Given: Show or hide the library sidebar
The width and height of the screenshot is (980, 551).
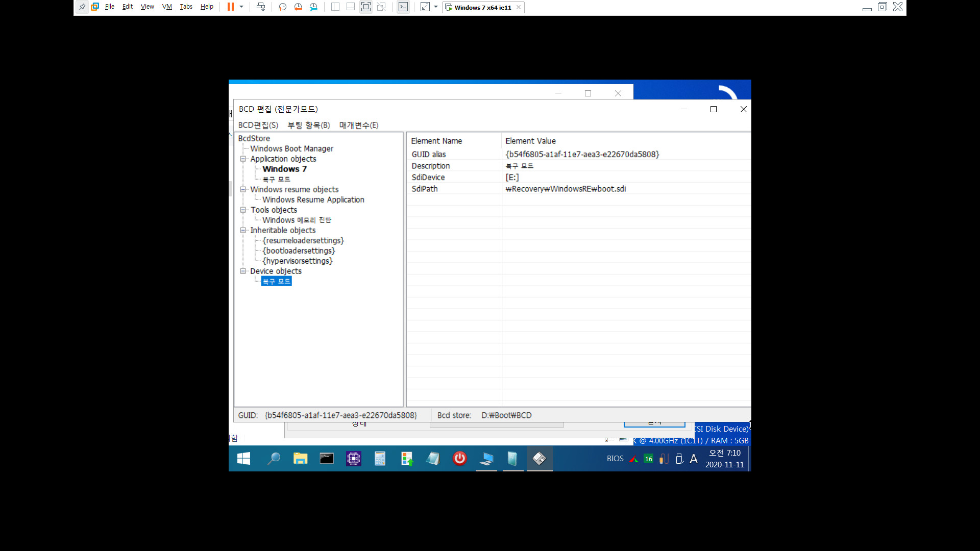Looking at the screenshot, I should pyautogui.click(x=335, y=7).
